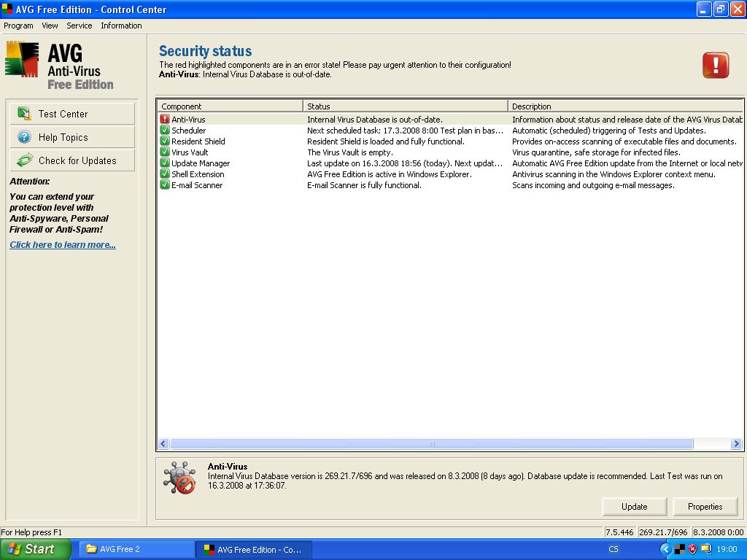
Task: Click program version 7.5.446 in status bar
Action: pyautogui.click(x=619, y=532)
